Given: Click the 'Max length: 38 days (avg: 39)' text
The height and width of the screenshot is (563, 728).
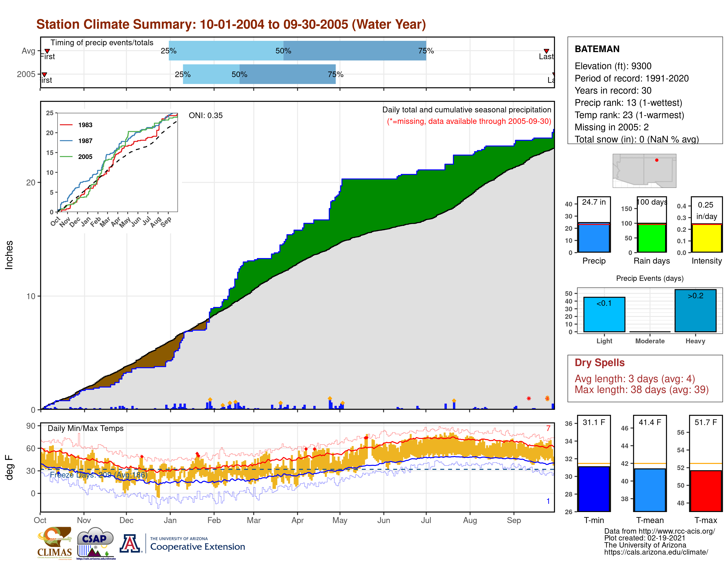Looking at the screenshot, I should (x=642, y=389).
